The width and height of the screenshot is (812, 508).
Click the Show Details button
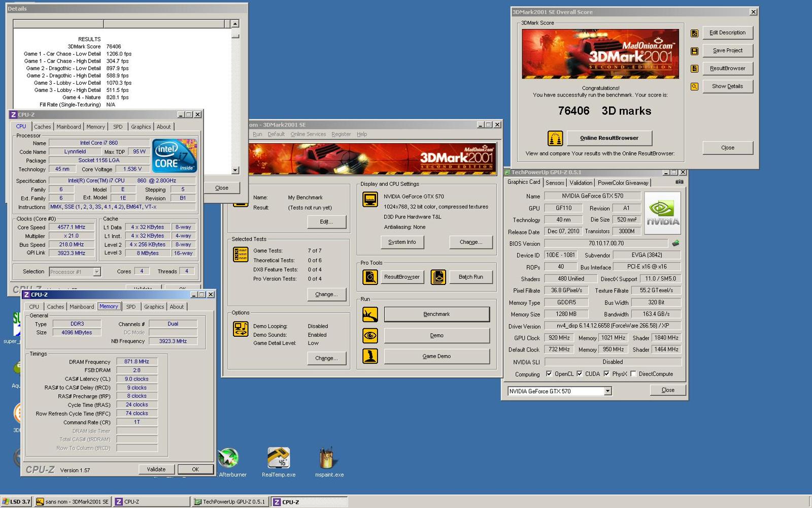click(x=727, y=86)
